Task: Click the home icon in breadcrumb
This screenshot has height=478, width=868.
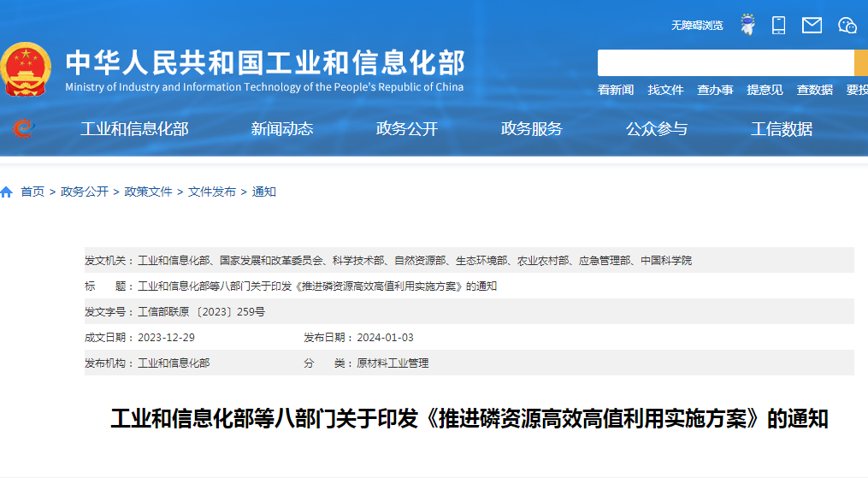Action: [7, 192]
